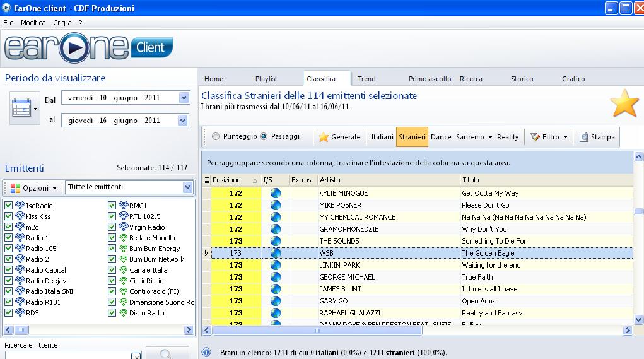Select the Punteggio radio button

click(216, 136)
